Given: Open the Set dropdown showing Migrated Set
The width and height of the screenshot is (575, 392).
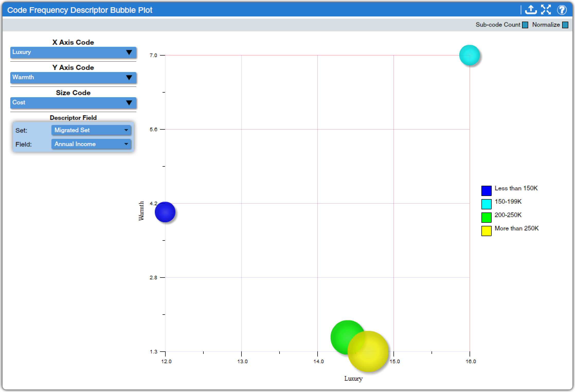Looking at the screenshot, I should tap(91, 130).
